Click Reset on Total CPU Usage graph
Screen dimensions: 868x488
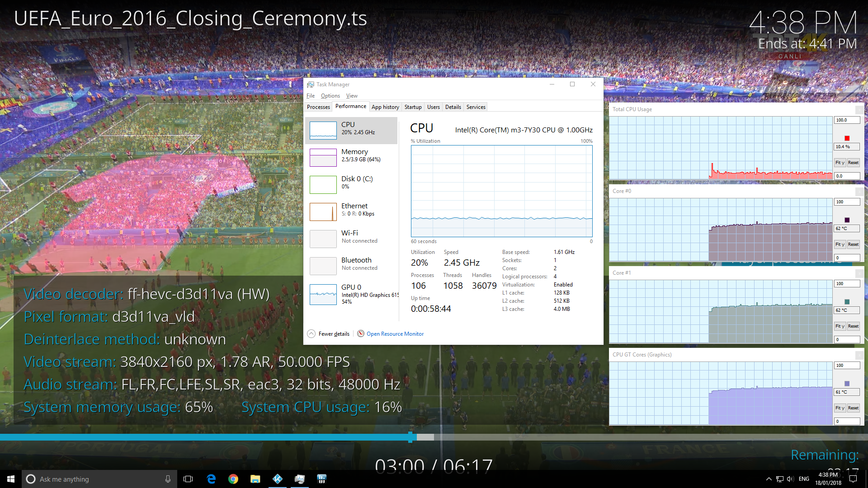[x=853, y=163]
